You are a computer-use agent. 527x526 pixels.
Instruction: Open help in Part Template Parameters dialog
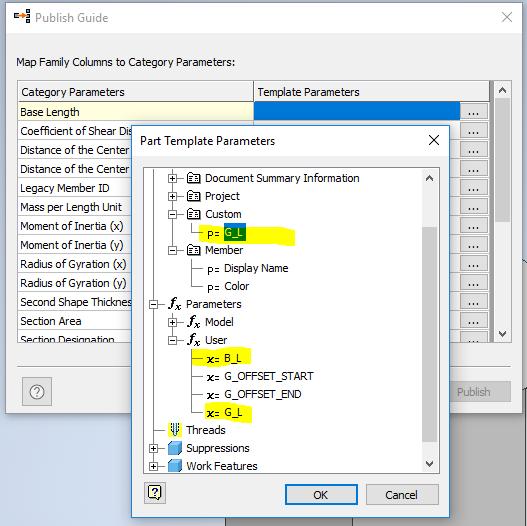(155, 493)
